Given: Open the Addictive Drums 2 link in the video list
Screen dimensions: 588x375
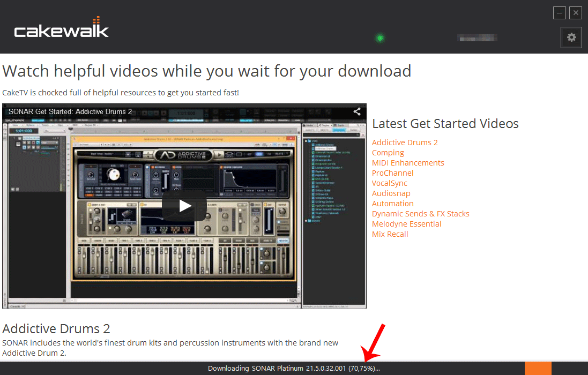Looking at the screenshot, I should tap(405, 142).
